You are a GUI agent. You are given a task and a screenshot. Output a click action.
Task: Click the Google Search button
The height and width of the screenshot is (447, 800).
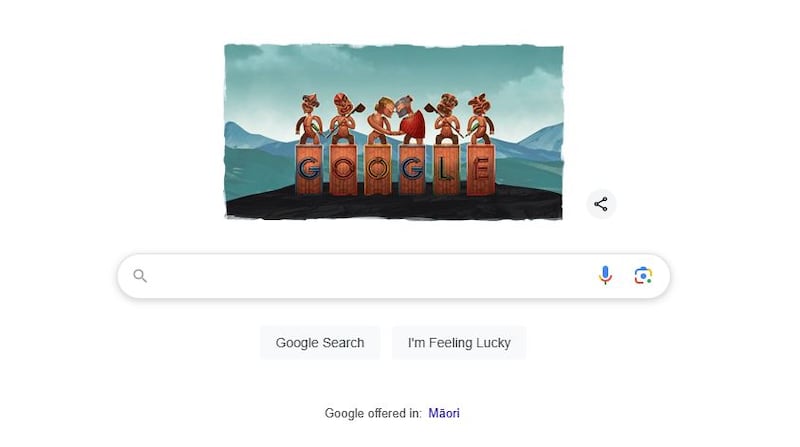320,343
